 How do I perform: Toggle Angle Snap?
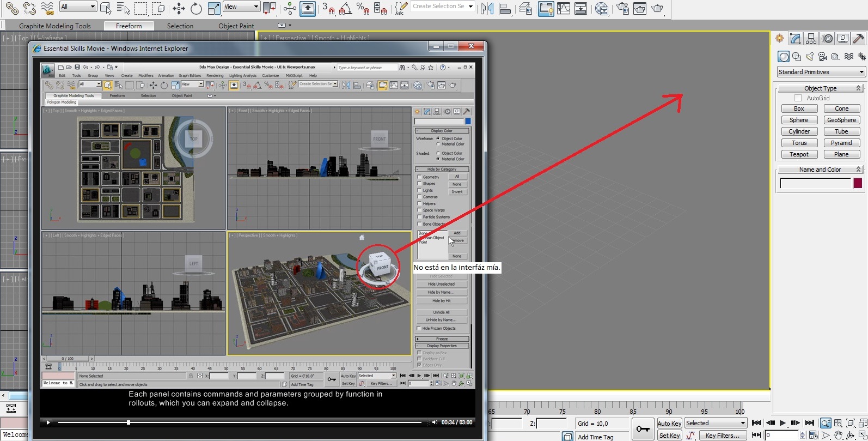[345, 8]
